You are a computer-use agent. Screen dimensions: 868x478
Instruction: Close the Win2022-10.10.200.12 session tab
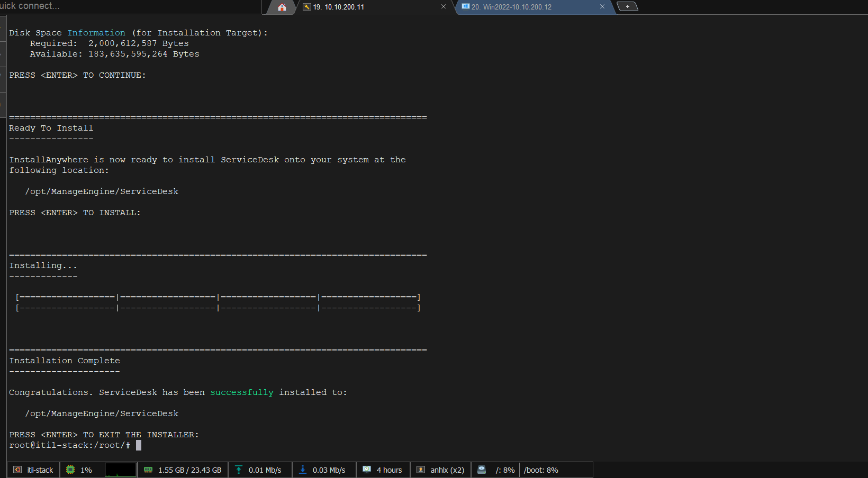pyautogui.click(x=602, y=7)
